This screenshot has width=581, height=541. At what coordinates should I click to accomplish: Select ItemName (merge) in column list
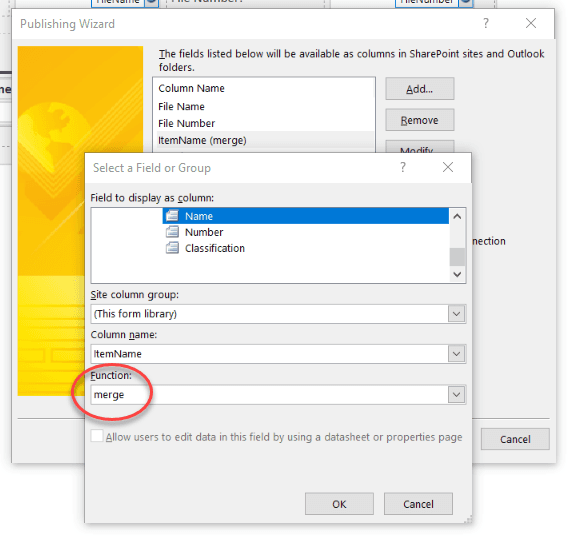coord(265,140)
